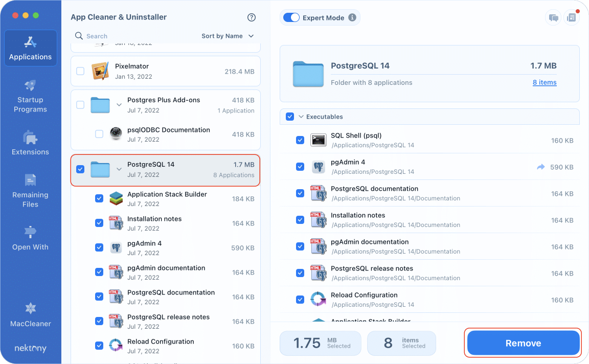Open the help question mark icon
Viewport: 589px width, 364px height.
252,17
